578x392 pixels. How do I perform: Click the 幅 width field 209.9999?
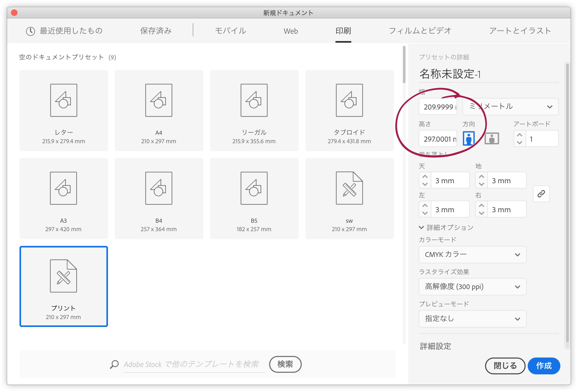tap(438, 107)
